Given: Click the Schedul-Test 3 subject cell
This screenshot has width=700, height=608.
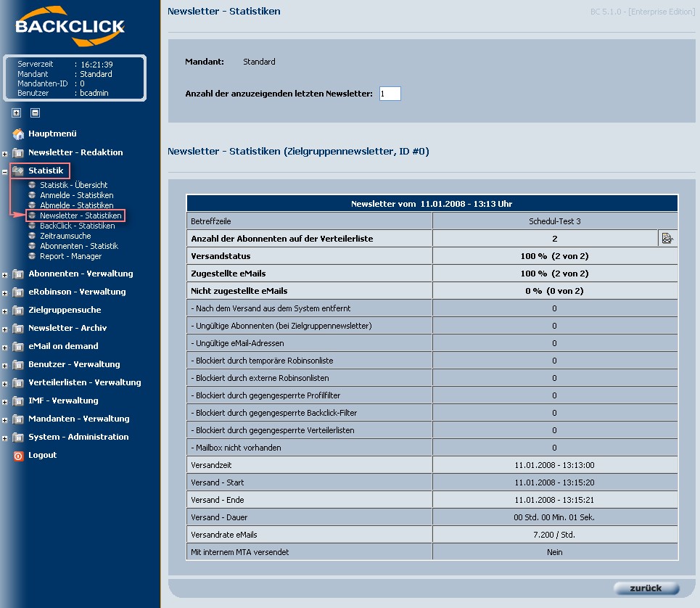Looking at the screenshot, I should tap(554, 221).
